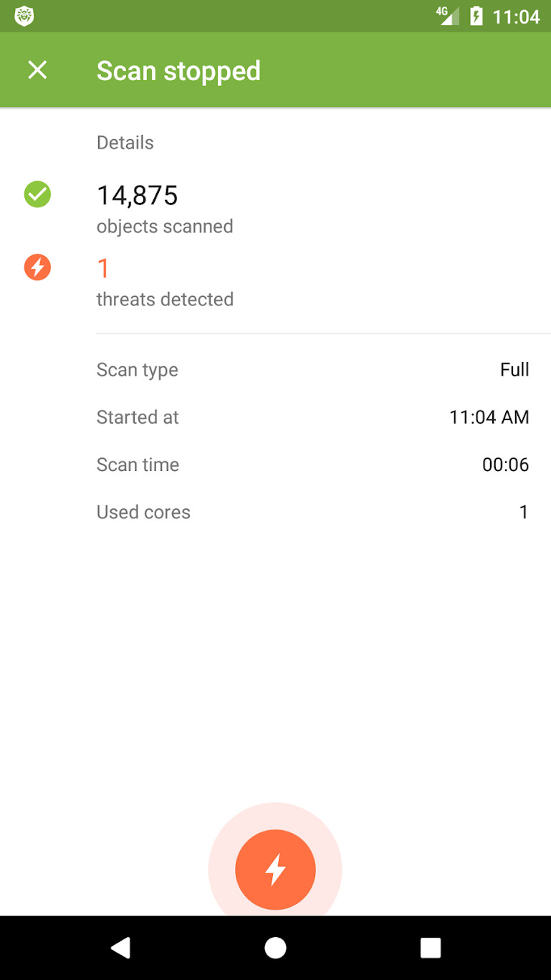
Task: Tap the orange threats detected bolt icon
Action: (37, 267)
